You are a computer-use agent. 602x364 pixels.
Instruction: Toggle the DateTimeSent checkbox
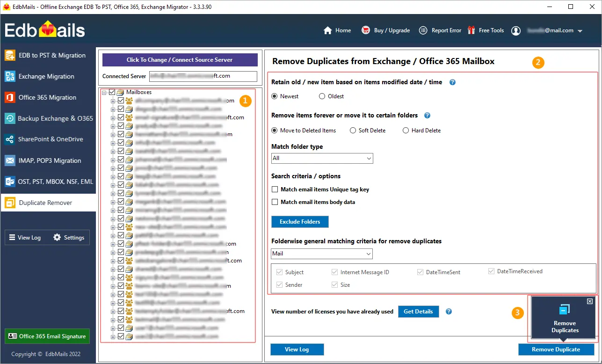pyautogui.click(x=420, y=272)
